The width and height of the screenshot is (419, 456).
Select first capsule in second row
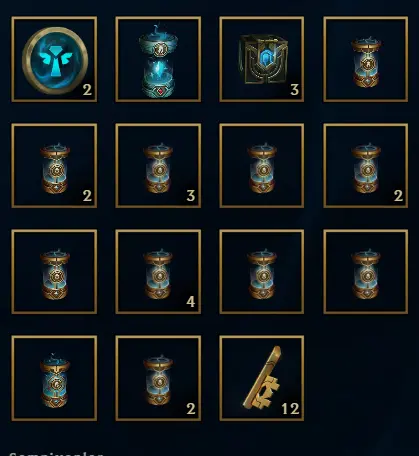point(54,166)
